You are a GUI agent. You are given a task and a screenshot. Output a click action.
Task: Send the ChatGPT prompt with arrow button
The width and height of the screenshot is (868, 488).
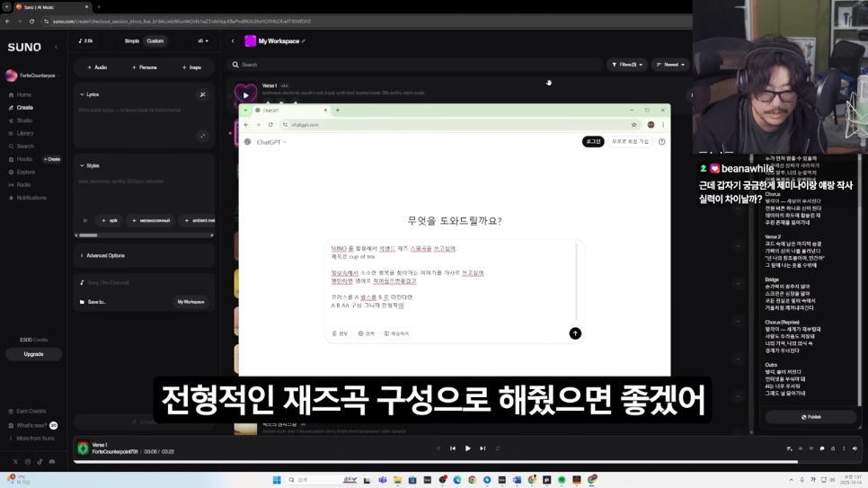pos(575,333)
